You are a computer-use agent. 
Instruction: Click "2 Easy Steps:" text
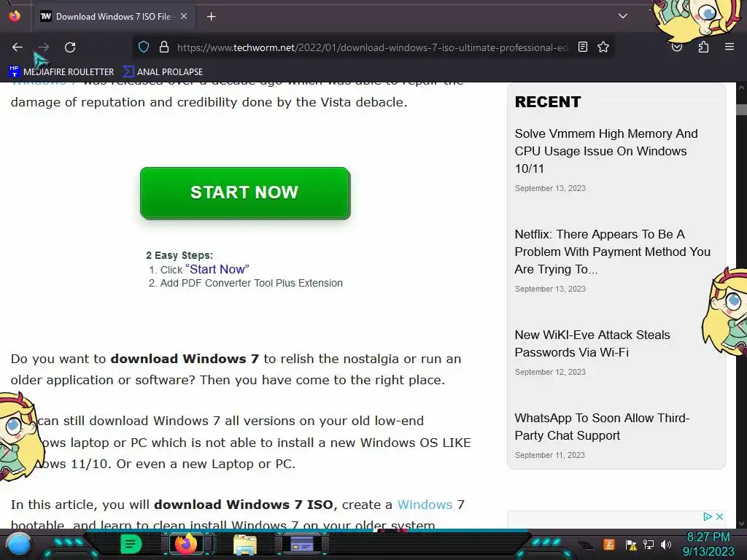[179, 255]
